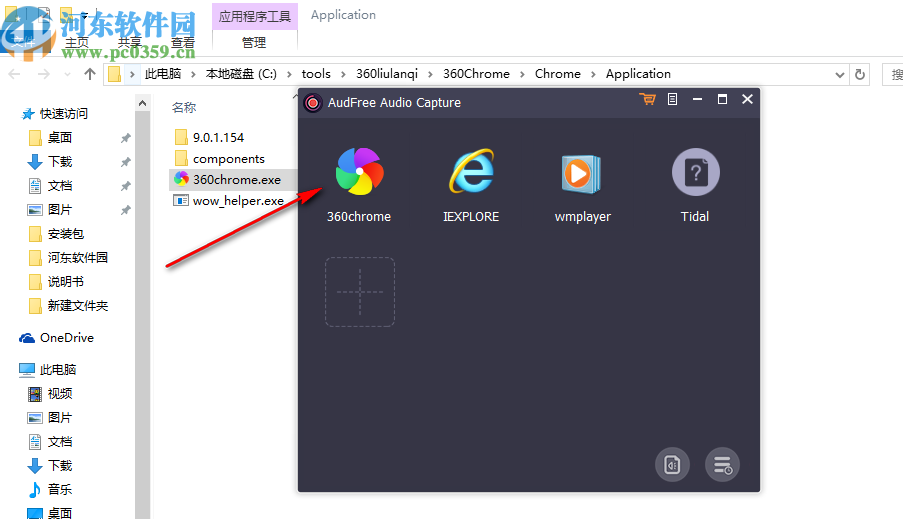This screenshot has width=903, height=519.
Task: Open the capture history list button
Action: coord(722,464)
